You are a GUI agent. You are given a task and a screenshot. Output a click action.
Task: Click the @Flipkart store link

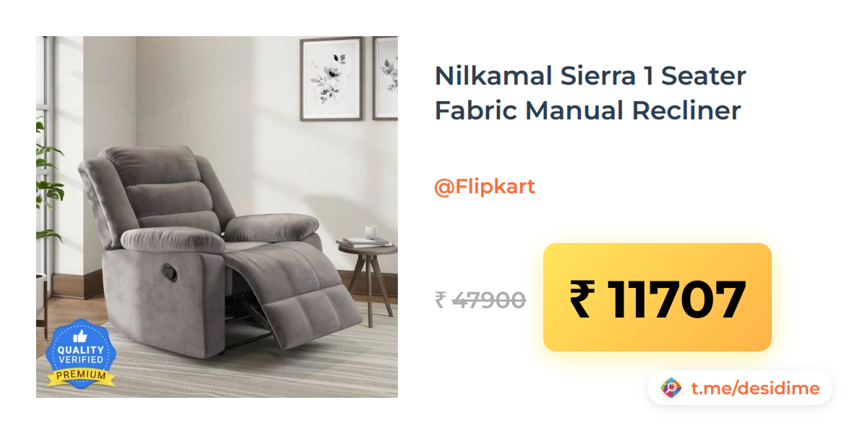485,187
